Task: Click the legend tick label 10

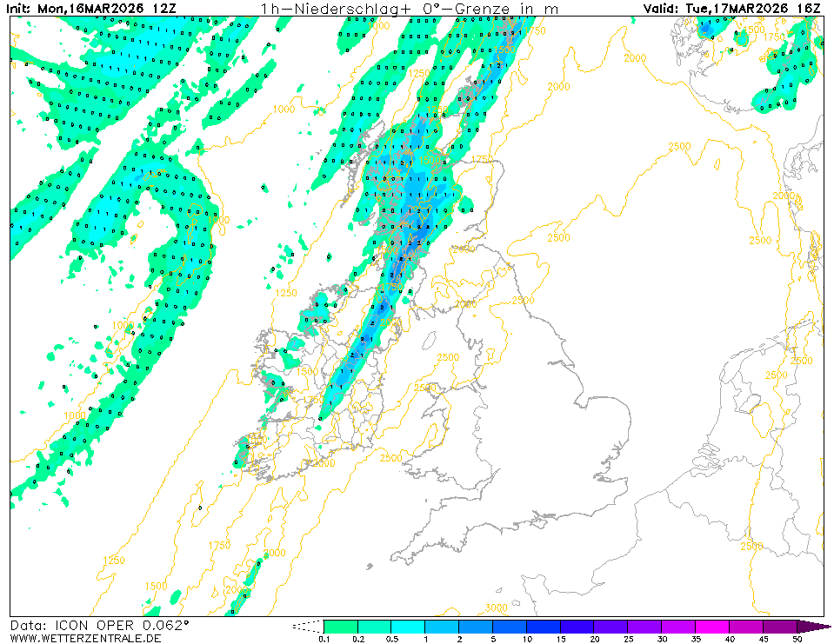Action: point(527,639)
